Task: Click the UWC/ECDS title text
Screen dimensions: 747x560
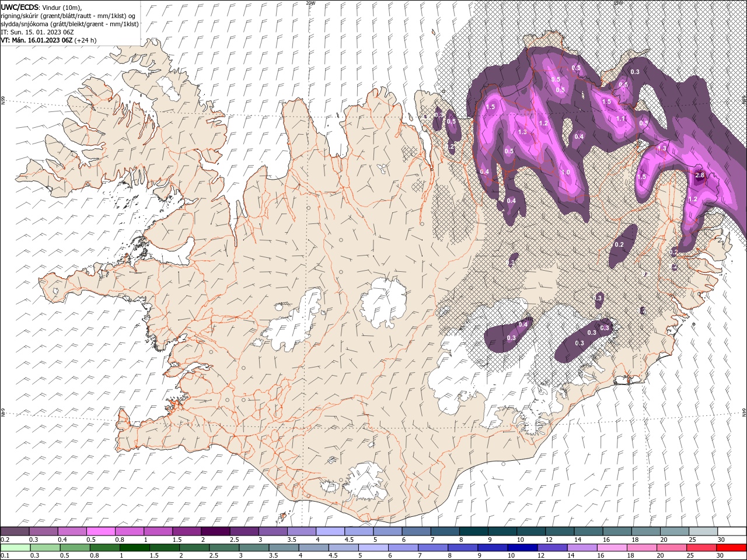Action: coord(20,7)
